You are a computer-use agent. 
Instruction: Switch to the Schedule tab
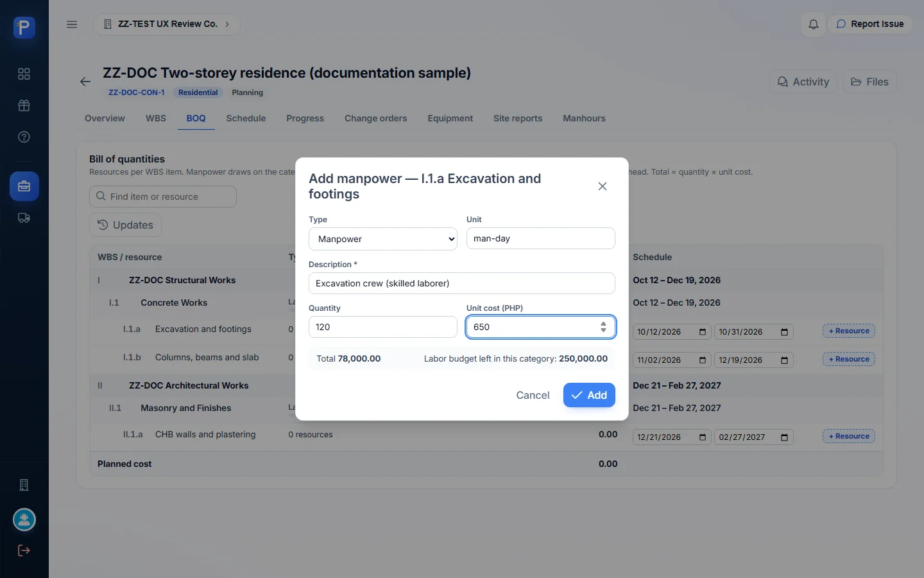point(246,118)
